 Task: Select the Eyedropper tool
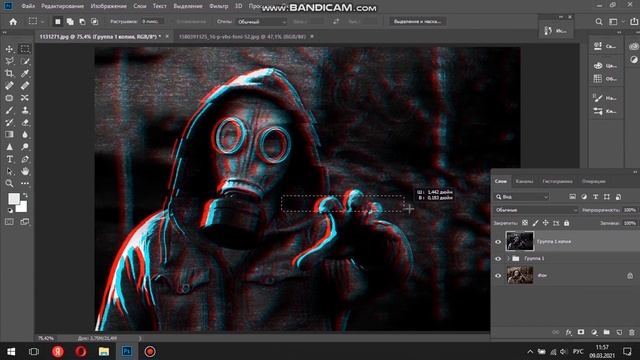click(x=25, y=73)
